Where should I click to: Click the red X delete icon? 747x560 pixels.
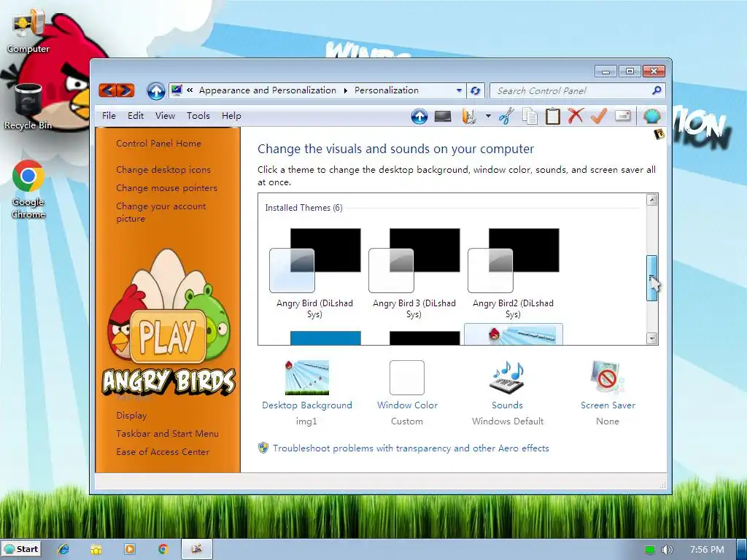tap(576, 116)
